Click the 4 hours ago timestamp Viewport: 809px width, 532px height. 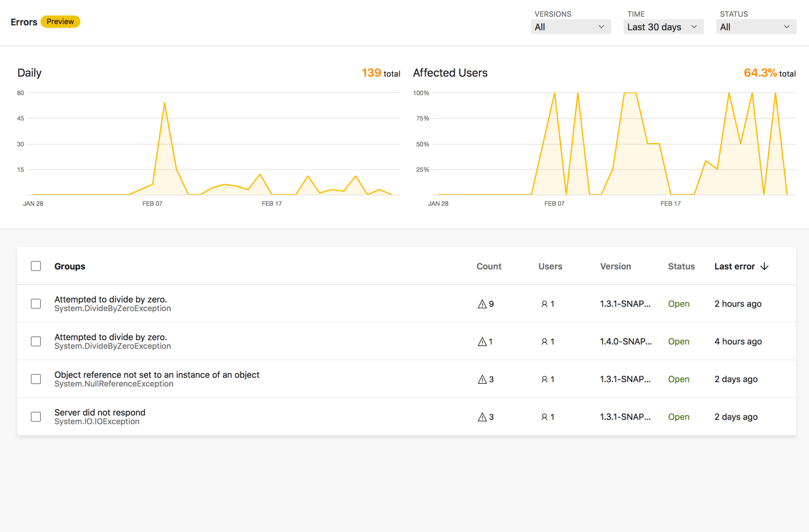point(738,342)
